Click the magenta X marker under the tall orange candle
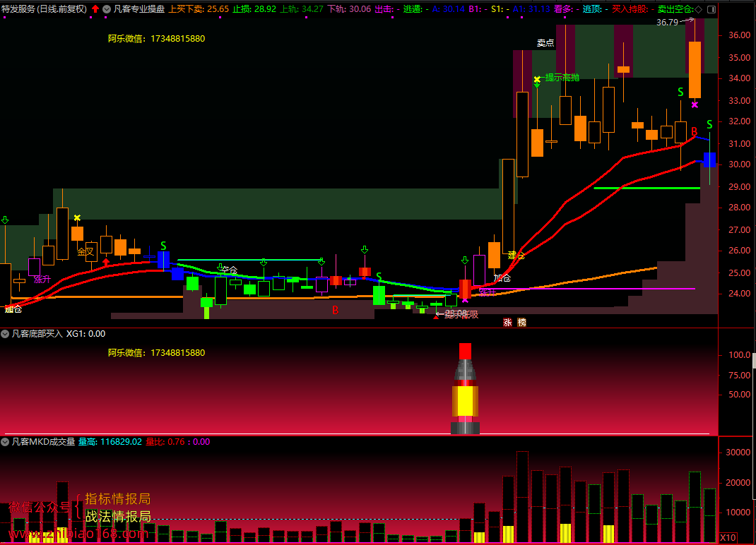Screen dimensions: 756x545 695,104
